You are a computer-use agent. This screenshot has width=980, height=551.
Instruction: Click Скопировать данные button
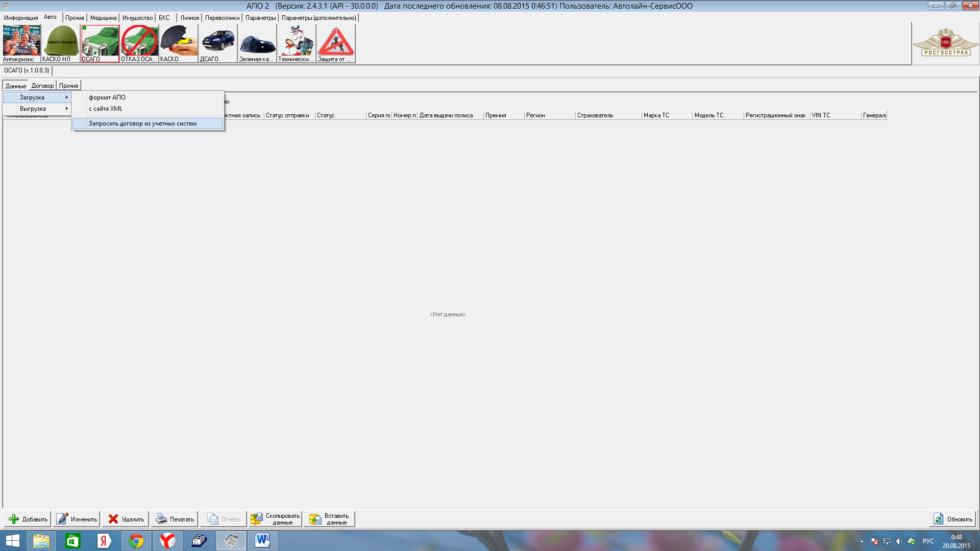276,519
